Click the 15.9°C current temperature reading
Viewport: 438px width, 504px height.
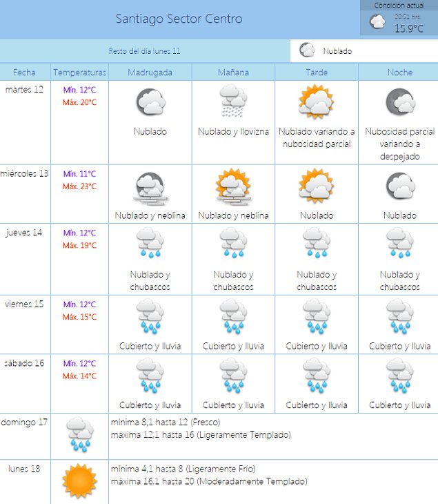click(x=408, y=28)
